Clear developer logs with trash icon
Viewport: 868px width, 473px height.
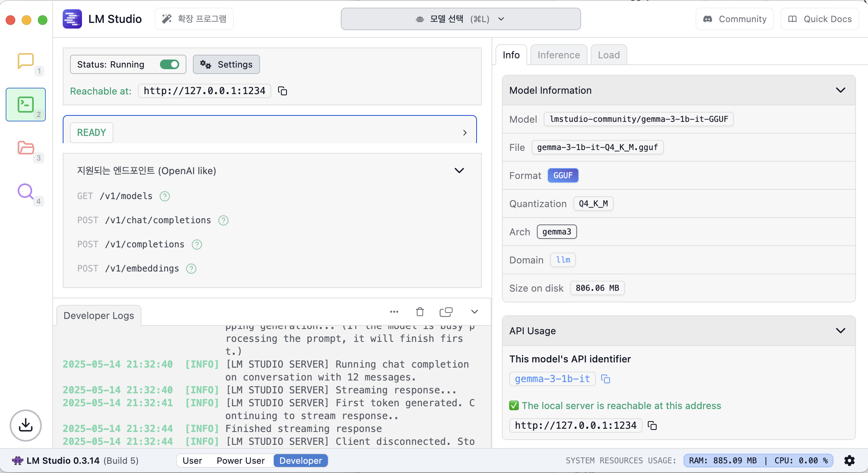point(420,312)
